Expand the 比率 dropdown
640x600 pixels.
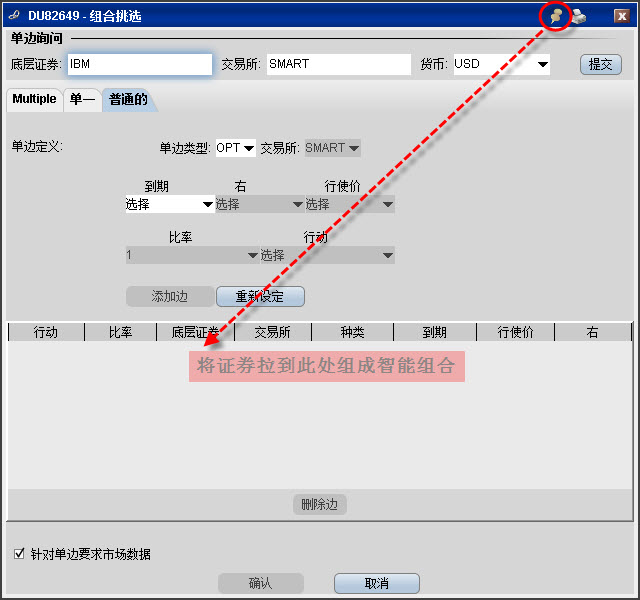(x=192, y=255)
